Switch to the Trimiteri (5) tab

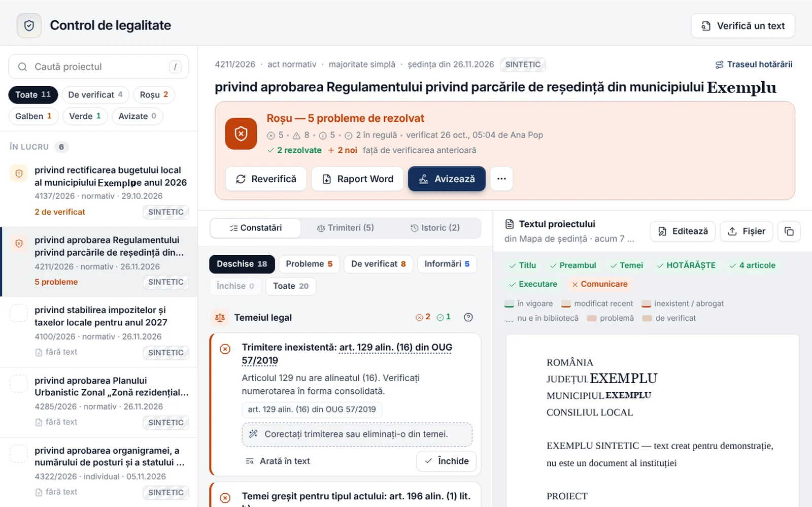[x=345, y=228]
